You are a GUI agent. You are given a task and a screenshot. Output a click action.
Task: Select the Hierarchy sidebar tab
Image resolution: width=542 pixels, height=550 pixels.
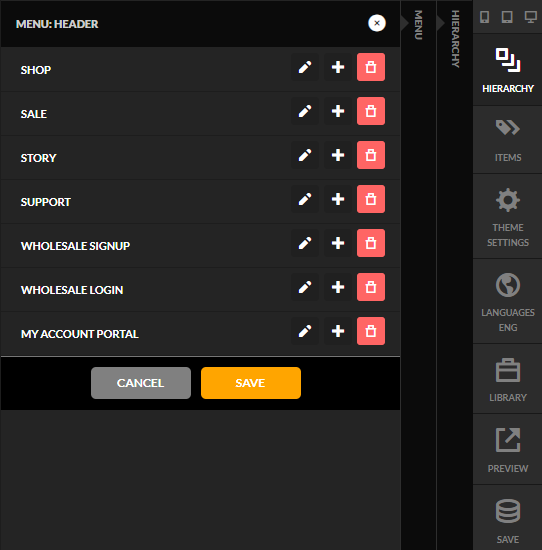508,70
